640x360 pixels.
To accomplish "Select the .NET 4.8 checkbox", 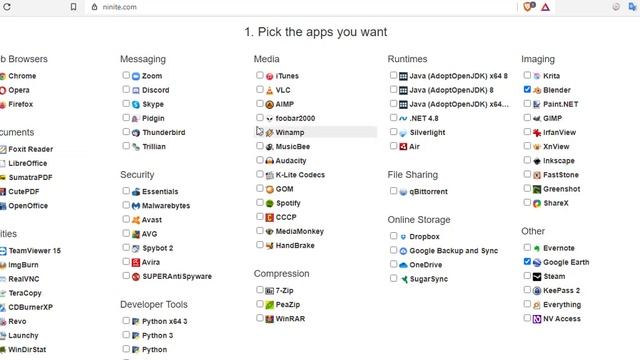I will (393, 118).
